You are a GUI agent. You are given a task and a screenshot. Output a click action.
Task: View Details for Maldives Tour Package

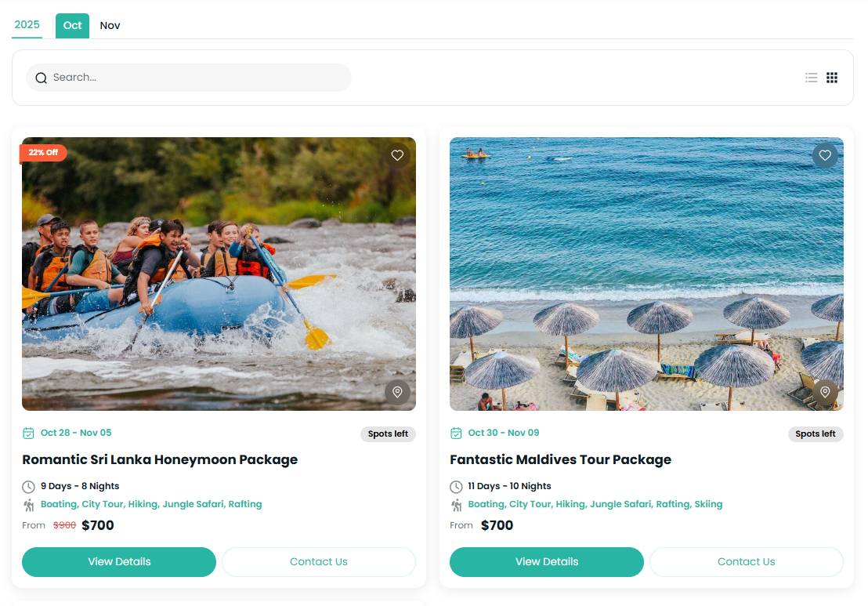[547, 561]
